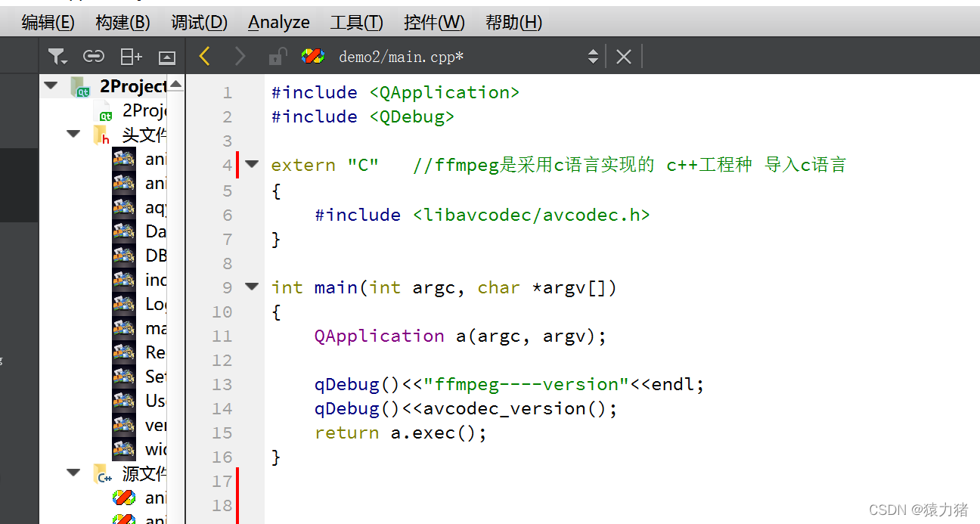Collapse the 头文件 folder
The width and height of the screenshot is (980, 524).
73,134
